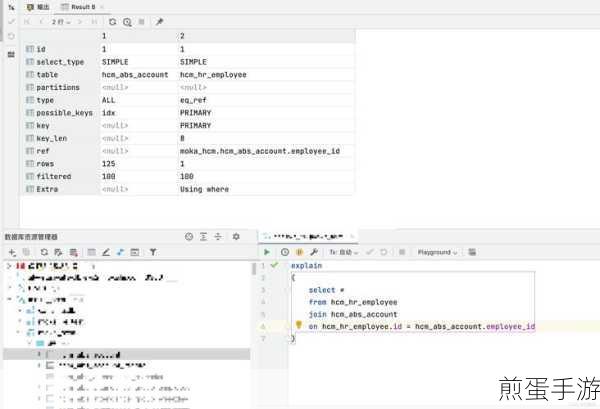This screenshot has width=600, height=409.
Task: Click the hcm_hr_employee table cell in results
Action: coord(266,75)
